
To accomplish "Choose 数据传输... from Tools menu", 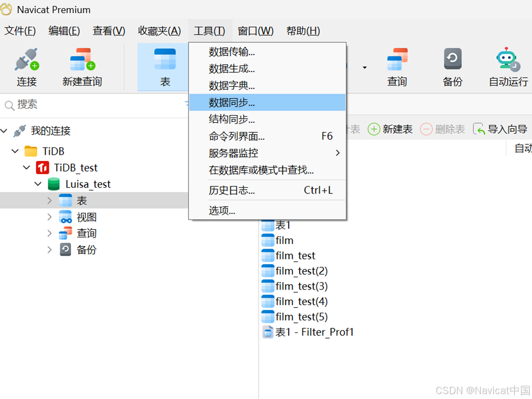I will pos(267,52).
